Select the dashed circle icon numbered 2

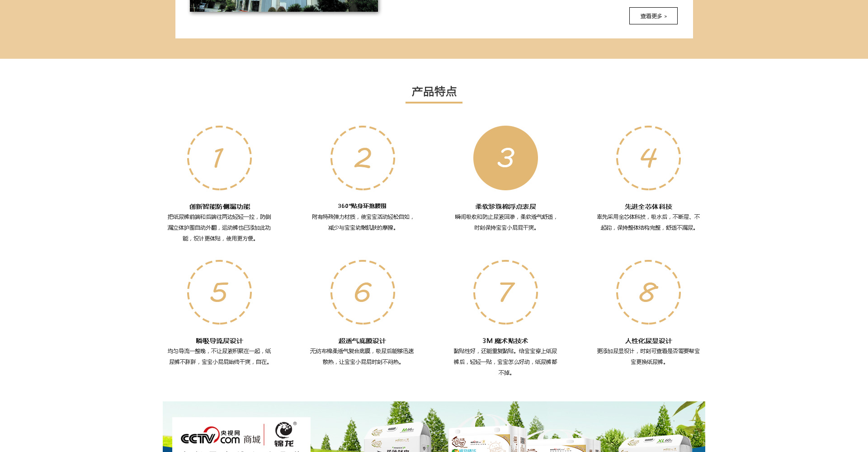point(363,158)
